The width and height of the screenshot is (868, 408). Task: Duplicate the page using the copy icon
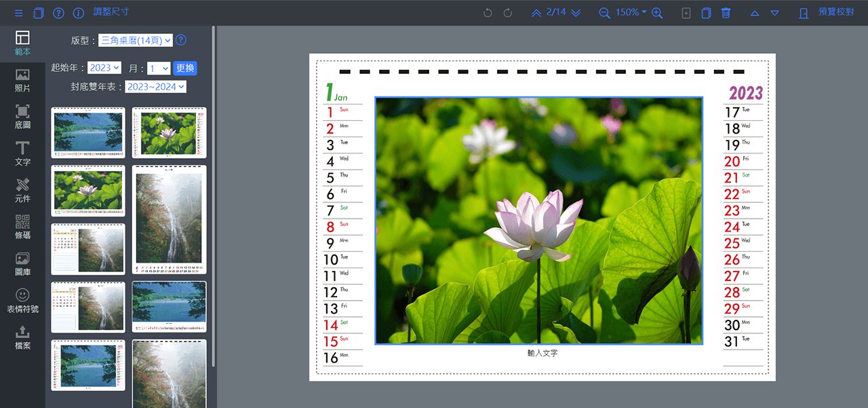click(x=705, y=12)
